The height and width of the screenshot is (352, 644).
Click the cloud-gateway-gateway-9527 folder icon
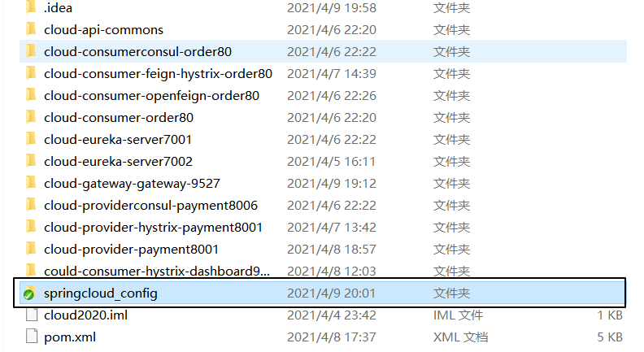pyautogui.click(x=31, y=183)
